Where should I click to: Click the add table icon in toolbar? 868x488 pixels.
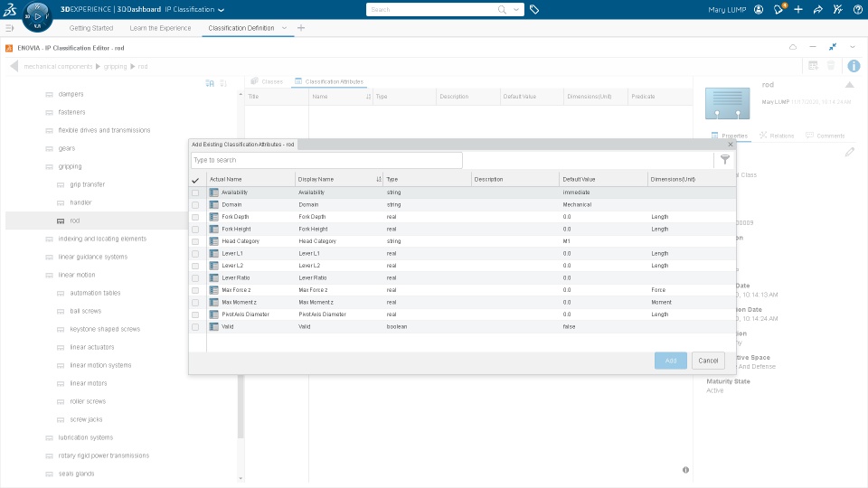tap(813, 66)
